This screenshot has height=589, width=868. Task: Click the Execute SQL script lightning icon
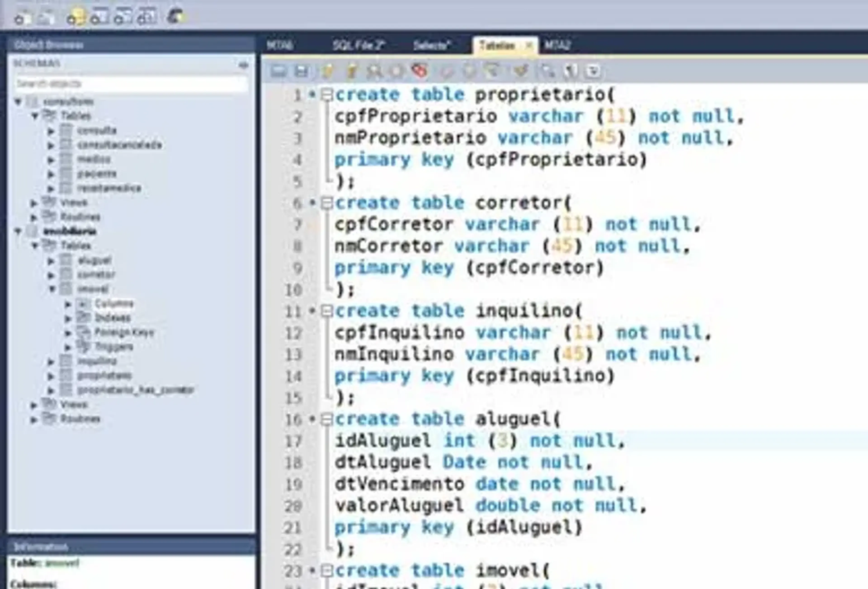point(328,71)
